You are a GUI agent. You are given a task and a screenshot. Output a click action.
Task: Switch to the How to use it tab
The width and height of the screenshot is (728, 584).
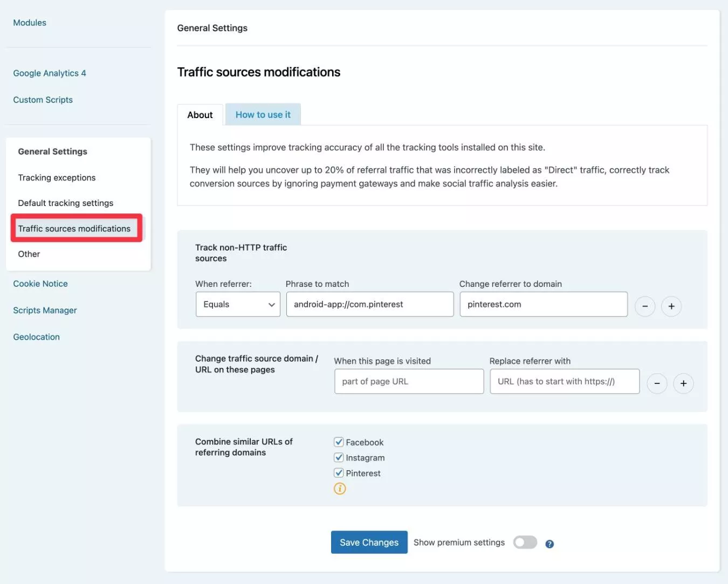(x=263, y=115)
